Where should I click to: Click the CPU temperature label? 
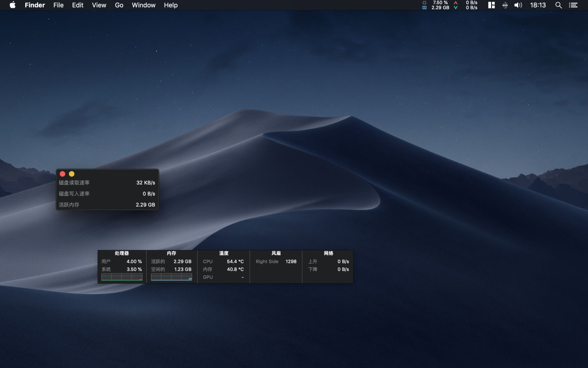pyautogui.click(x=208, y=261)
